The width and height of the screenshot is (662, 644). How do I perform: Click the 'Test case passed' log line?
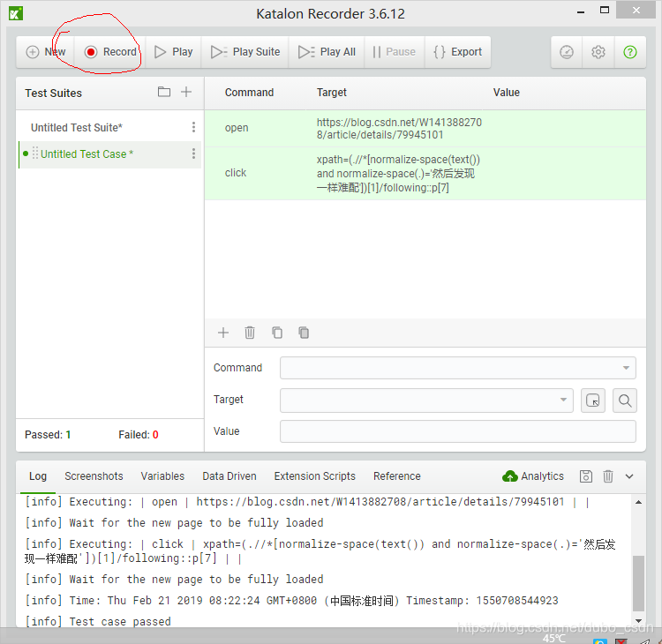(x=98, y=621)
